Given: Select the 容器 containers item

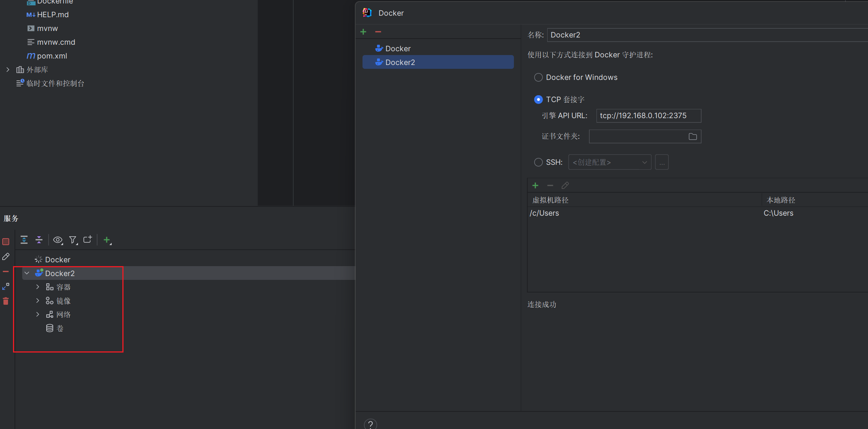Looking at the screenshot, I should pos(63,287).
